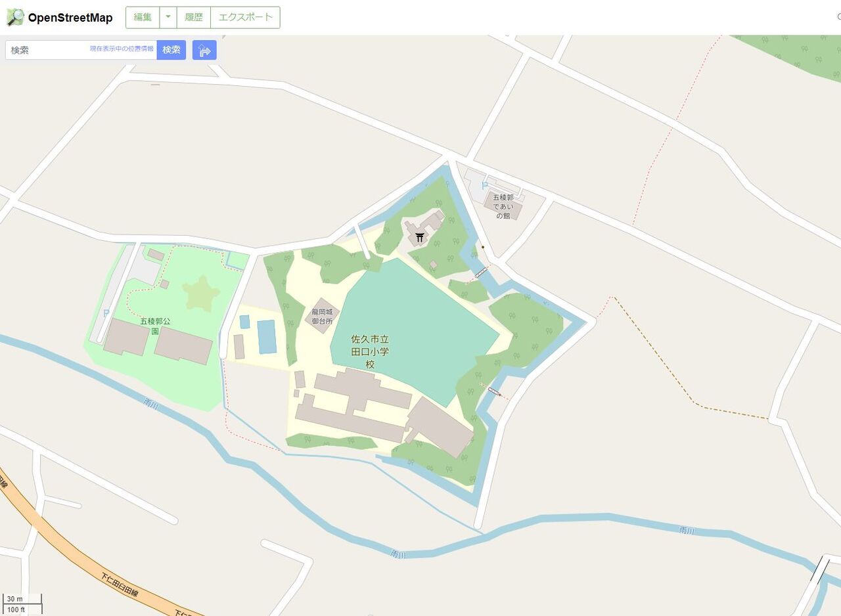The height and width of the screenshot is (616, 841).
Task: Select the swimming pool rectangle beside school
Action: point(267,337)
